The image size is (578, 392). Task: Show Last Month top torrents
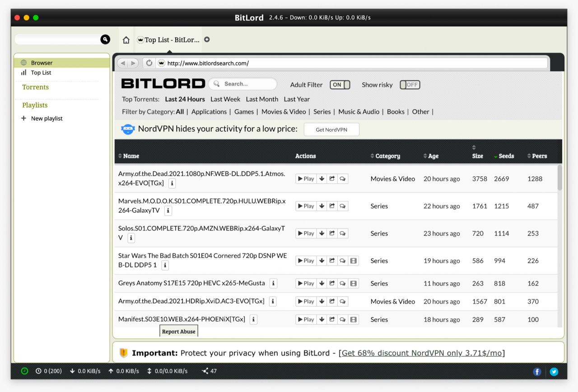click(262, 99)
